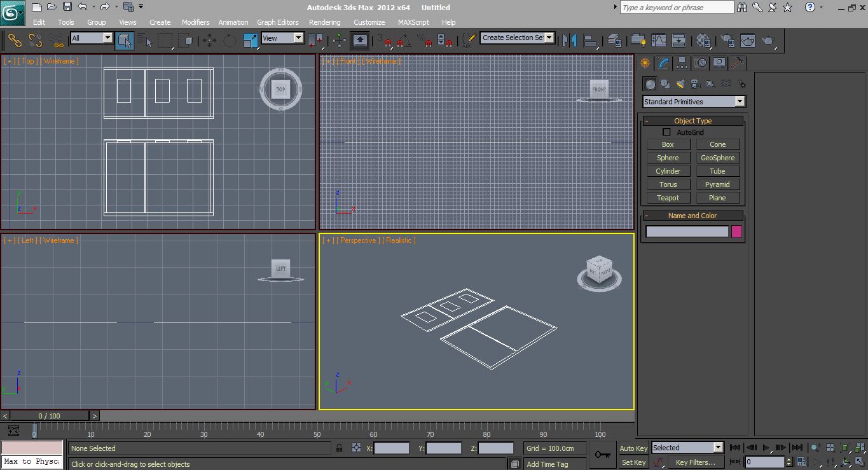The width and height of the screenshot is (868, 470).
Task: Enable the AutoGrid checkbox
Action: (666, 132)
